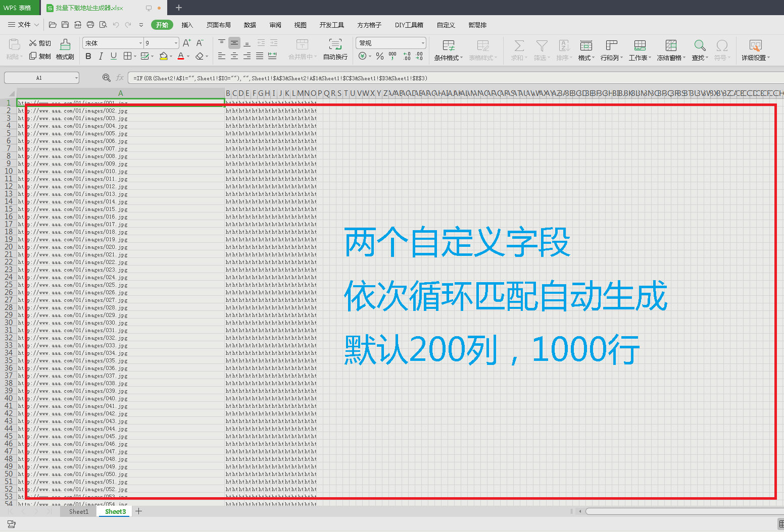
Task: Toggle middle vertical alignment
Action: coord(234,43)
